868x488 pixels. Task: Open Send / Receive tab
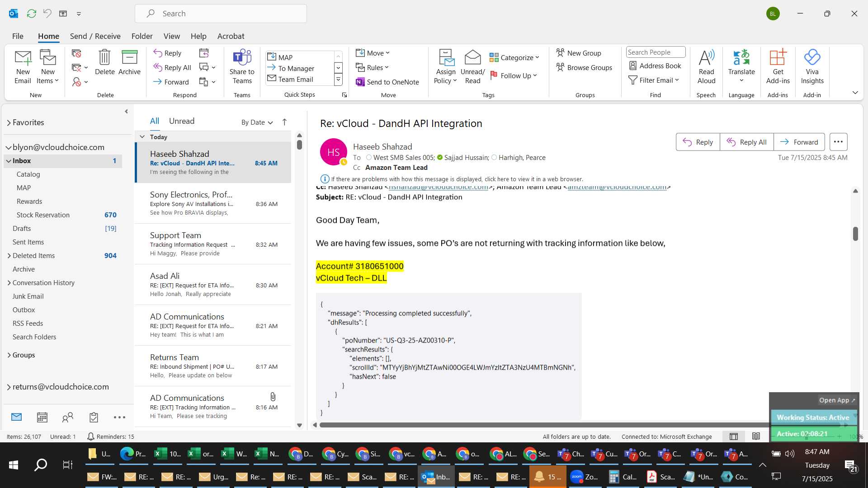tap(95, 36)
